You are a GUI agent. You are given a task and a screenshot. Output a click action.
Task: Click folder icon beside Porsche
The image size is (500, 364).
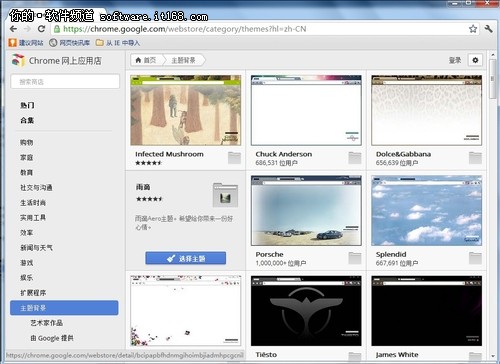355,258
